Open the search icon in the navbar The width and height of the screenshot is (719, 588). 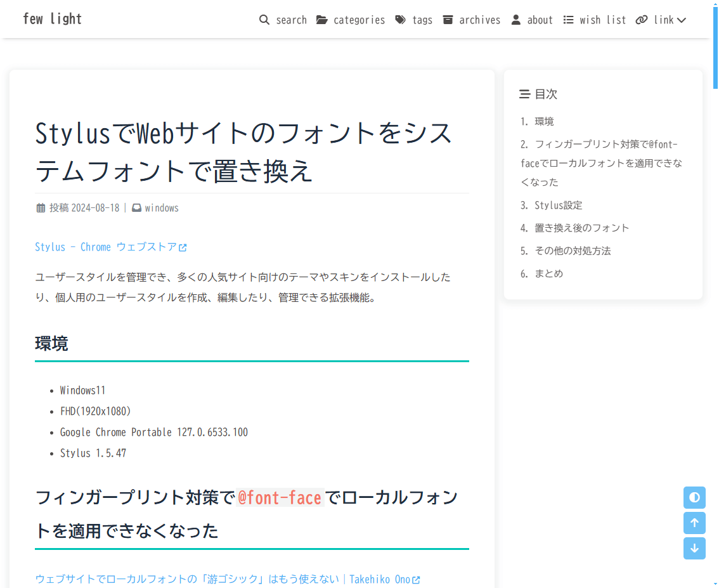coord(264,20)
